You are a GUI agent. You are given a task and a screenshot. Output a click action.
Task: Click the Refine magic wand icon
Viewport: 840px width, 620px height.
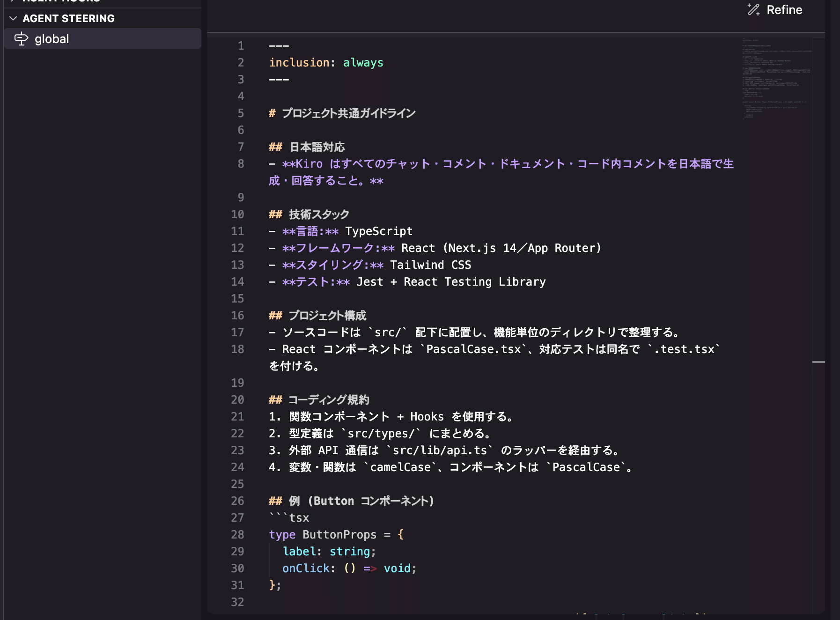753,10
